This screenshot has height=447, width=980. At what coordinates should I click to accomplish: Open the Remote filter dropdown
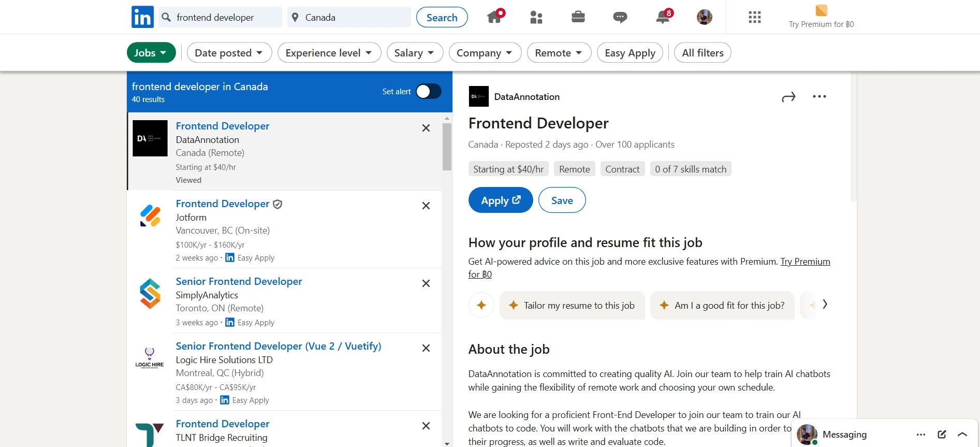click(x=559, y=53)
